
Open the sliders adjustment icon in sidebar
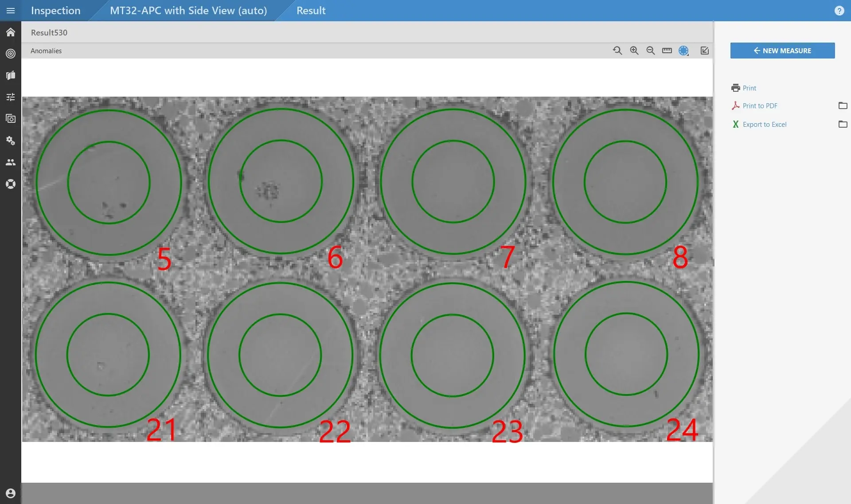[x=11, y=97]
